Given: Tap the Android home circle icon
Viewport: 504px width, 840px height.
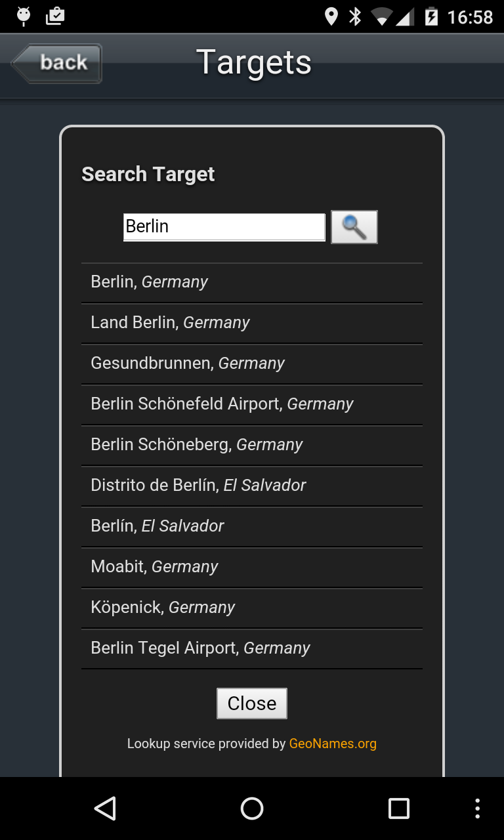Looking at the screenshot, I should click(x=252, y=808).
